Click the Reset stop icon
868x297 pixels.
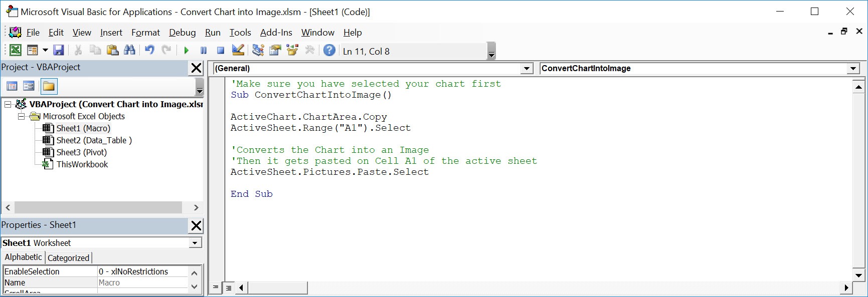click(221, 50)
